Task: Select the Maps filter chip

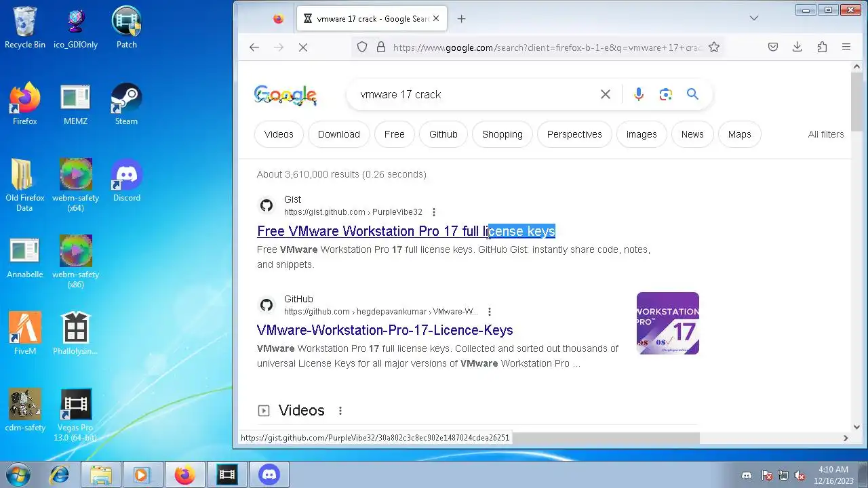Action: (740, 134)
